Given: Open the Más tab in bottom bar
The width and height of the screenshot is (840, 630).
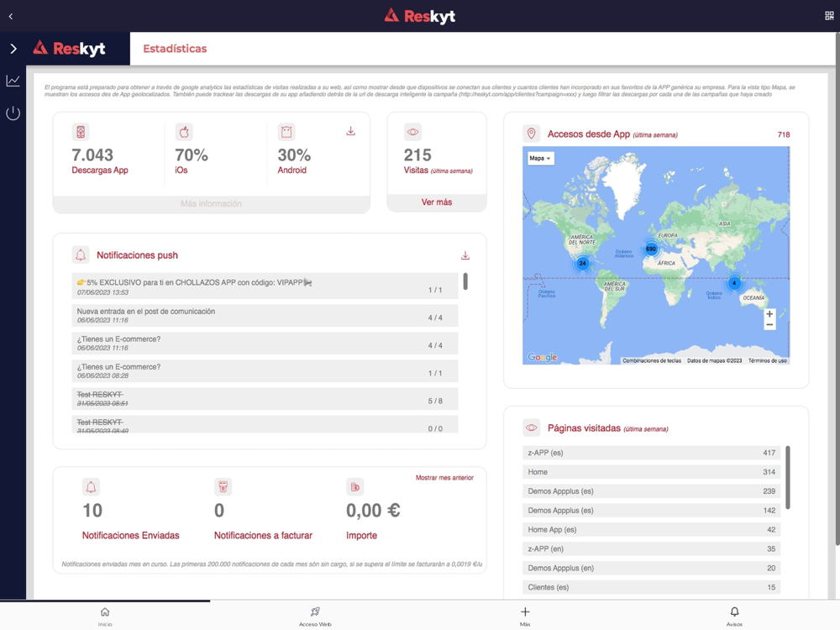Looking at the screenshot, I should (x=525, y=616).
